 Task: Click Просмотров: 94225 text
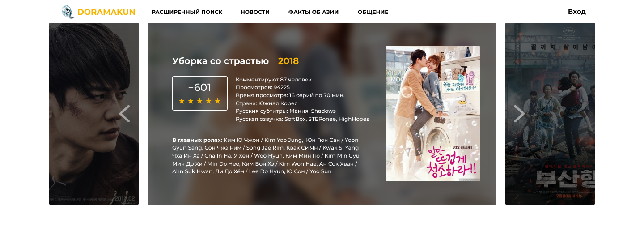pos(263,87)
